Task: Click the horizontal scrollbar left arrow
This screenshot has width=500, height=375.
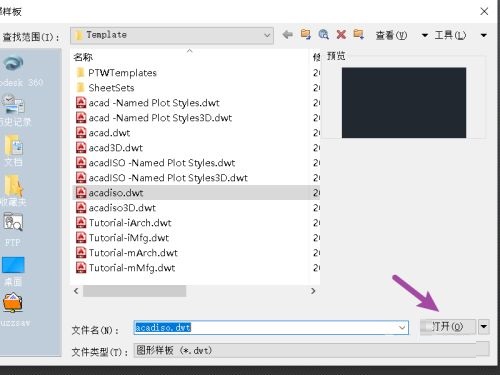Action: [76, 291]
